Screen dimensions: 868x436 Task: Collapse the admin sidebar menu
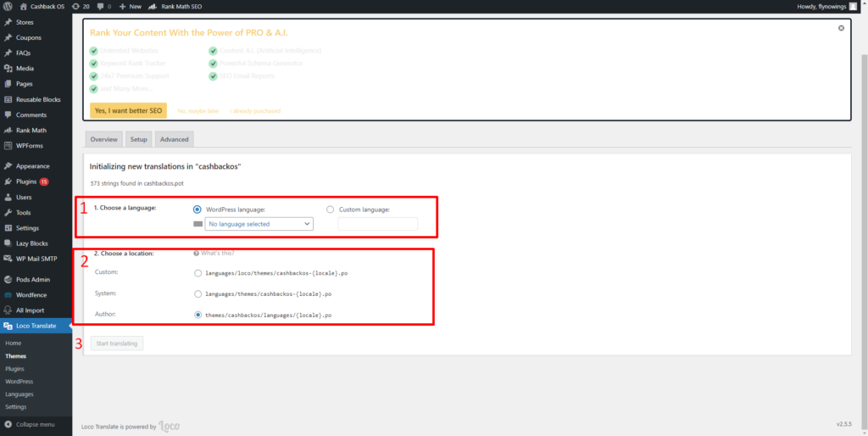30,425
